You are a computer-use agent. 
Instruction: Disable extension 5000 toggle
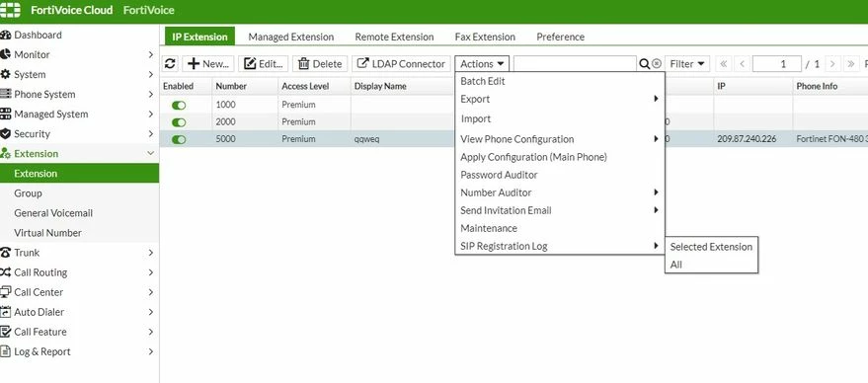coord(179,139)
